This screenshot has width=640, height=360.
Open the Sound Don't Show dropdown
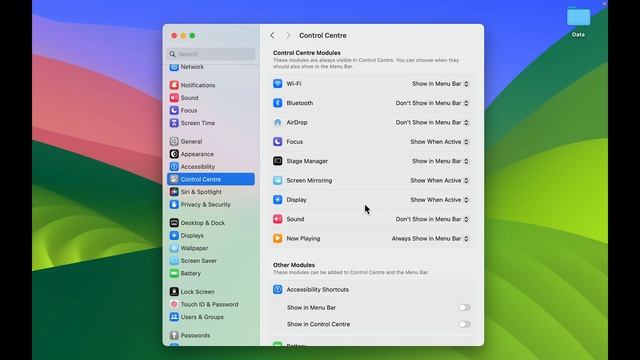[x=432, y=219]
